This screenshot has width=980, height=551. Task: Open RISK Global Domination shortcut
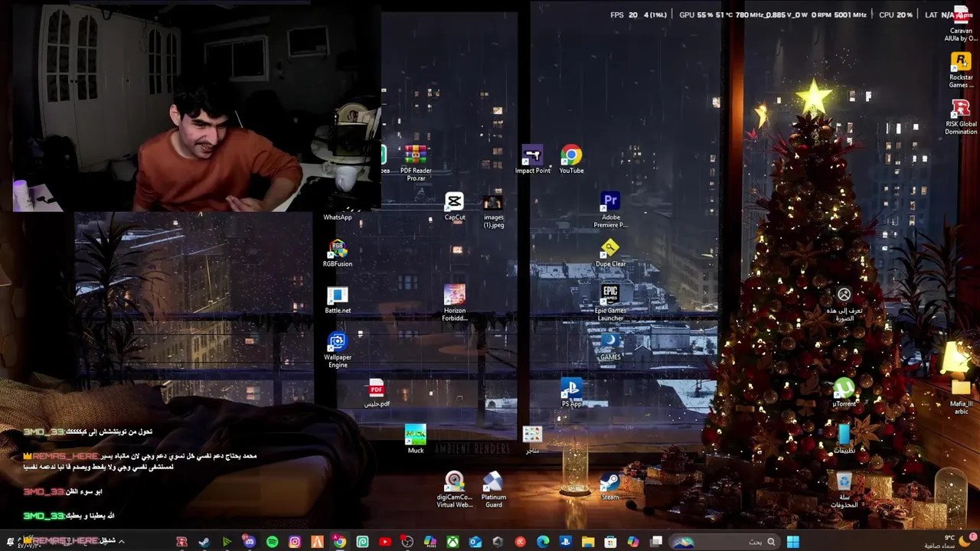point(961,117)
